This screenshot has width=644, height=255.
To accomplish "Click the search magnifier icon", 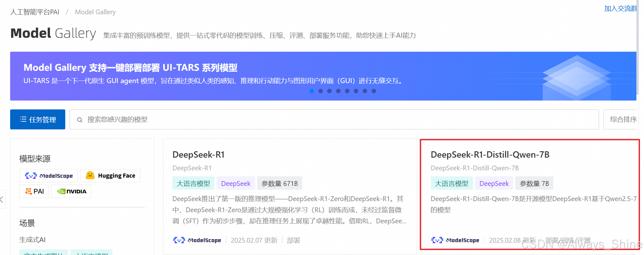I will tap(80, 120).
